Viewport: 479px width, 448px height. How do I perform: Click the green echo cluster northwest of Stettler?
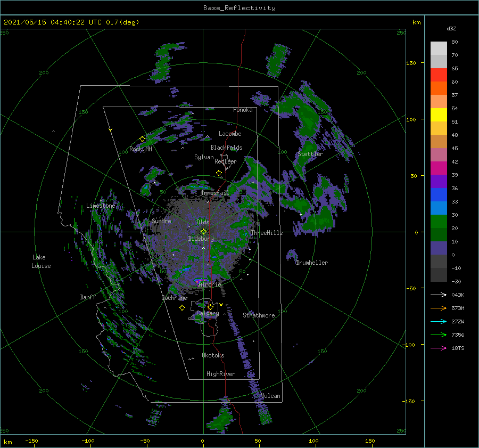pos(307,118)
